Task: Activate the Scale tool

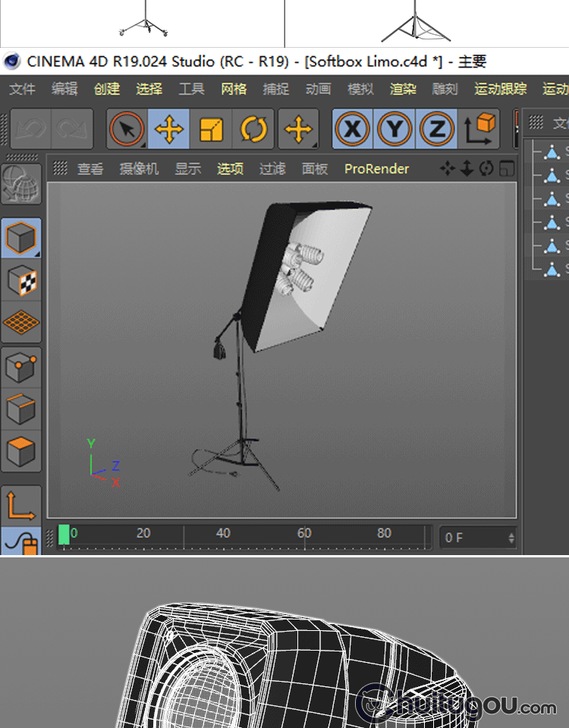Action: pyautogui.click(x=212, y=130)
